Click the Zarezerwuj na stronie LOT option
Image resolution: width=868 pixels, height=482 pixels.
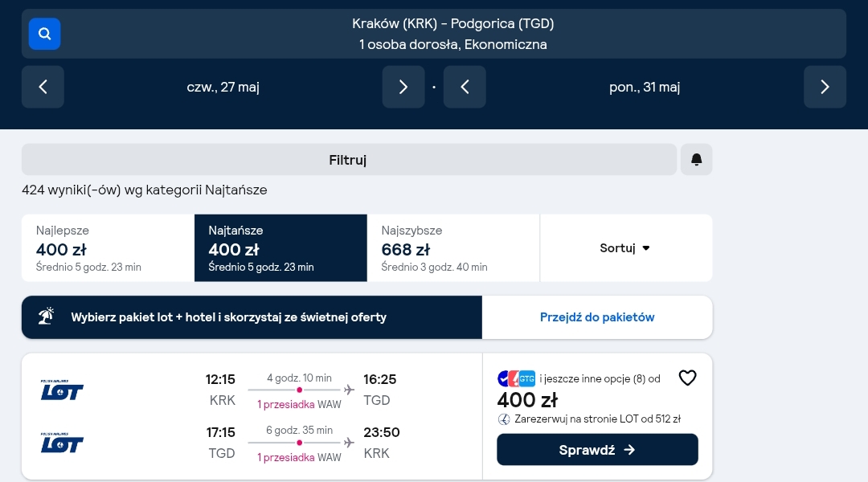[590, 419]
